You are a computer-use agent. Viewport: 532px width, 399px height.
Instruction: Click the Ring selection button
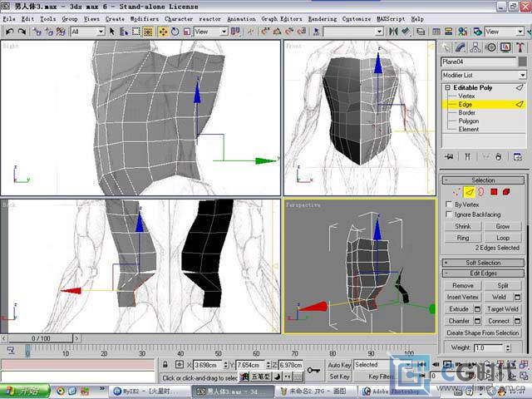click(463, 238)
